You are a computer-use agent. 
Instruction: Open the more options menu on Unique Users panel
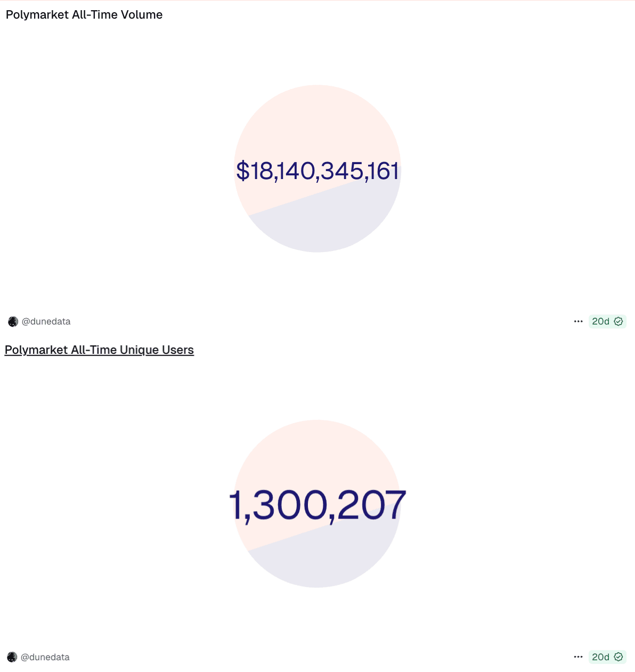click(578, 657)
